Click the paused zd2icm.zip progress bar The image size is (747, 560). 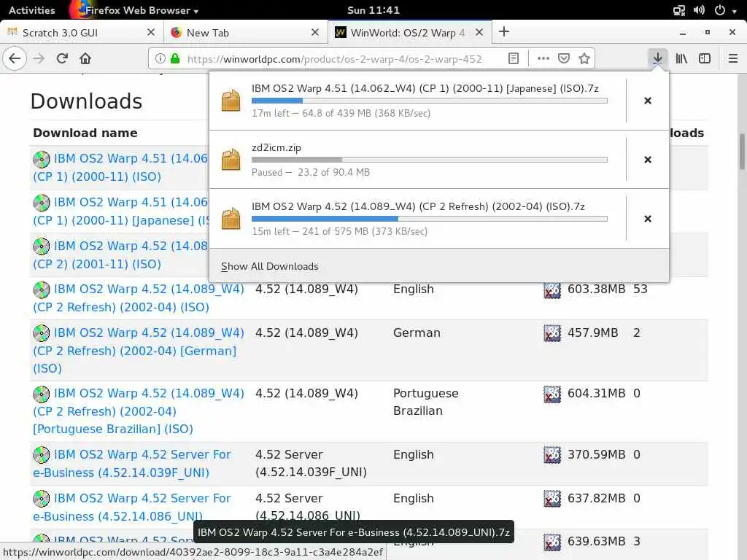pyautogui.click(x=429, y=160)
